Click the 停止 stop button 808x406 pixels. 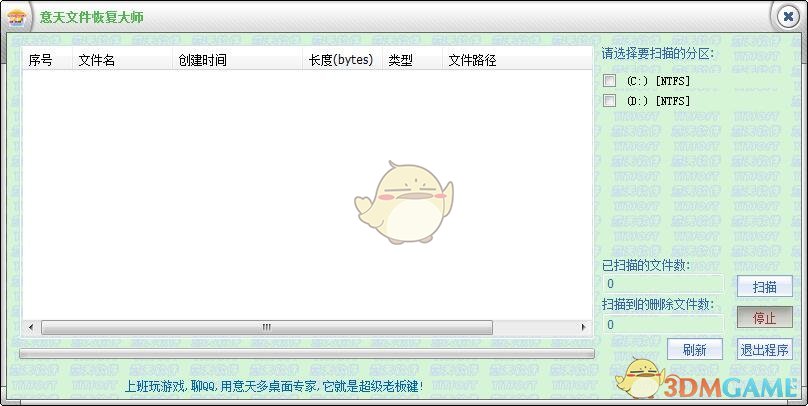[x=764, y=318]
